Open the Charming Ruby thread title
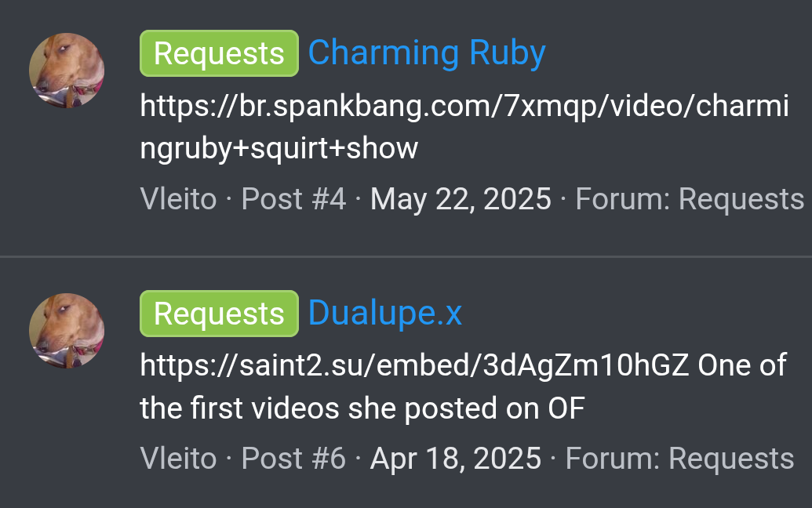The image size is (812, 508). pyautogui.click(x=427, y=53)
